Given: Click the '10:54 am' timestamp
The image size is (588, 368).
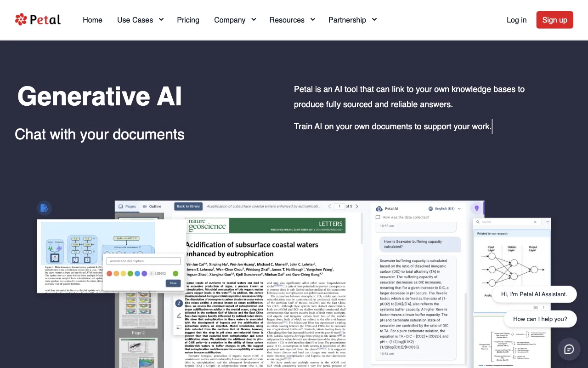Looking at the screenshot, I should pyautogui.click(x=387, y=354).
